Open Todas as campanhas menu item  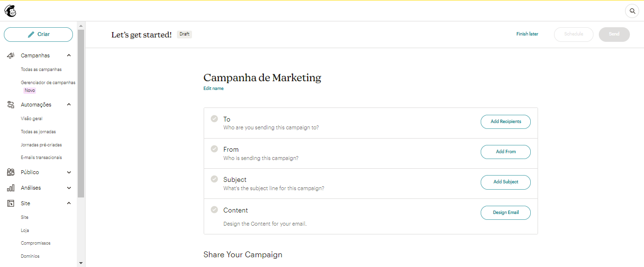coord(41,70)
